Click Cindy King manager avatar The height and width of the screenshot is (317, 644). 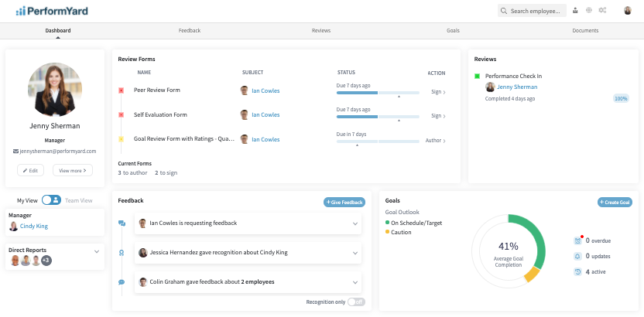[x=14, y=227]
